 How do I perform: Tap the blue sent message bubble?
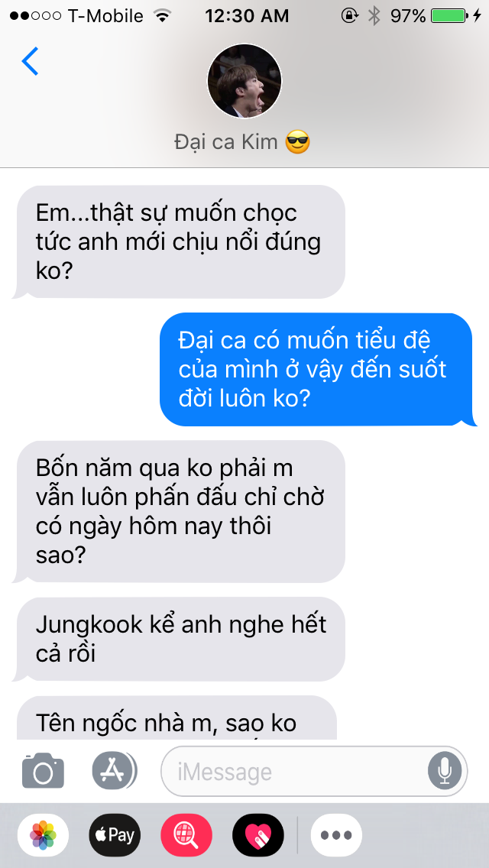click(318, 369)
